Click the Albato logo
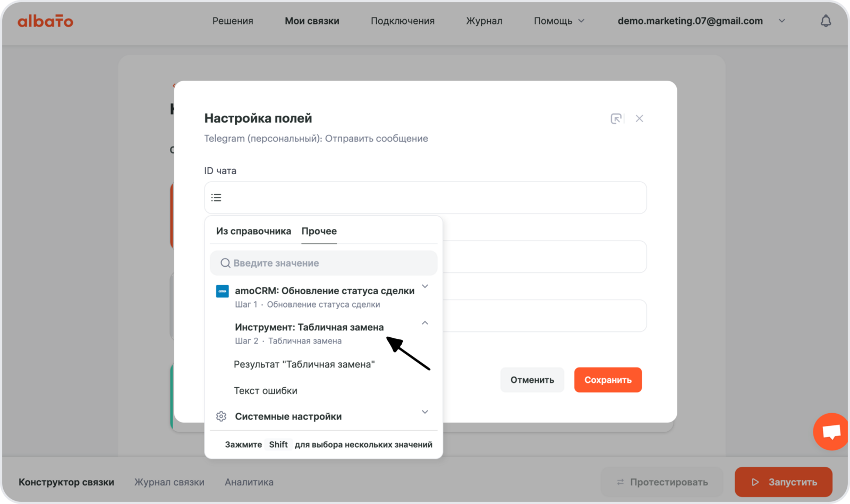The image size is (850, 504). point(45,21)
